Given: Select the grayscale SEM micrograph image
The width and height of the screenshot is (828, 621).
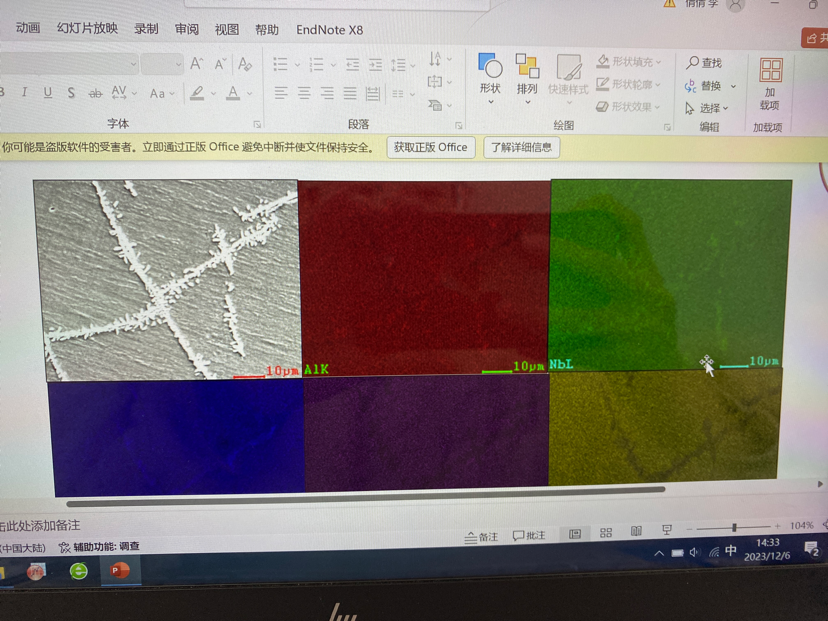Looking at the screenshot, I should click(x=166, y=279).
